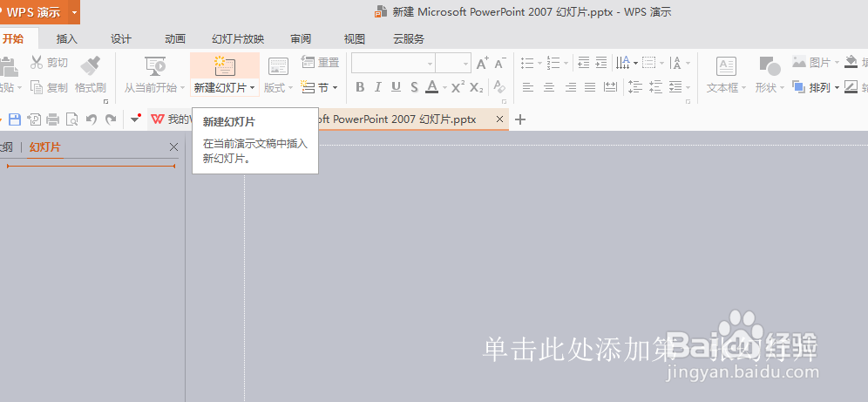The image size is (868, 402).
Task: Toggle Superscript X² formatting
Action: click(x=458, y=87)
